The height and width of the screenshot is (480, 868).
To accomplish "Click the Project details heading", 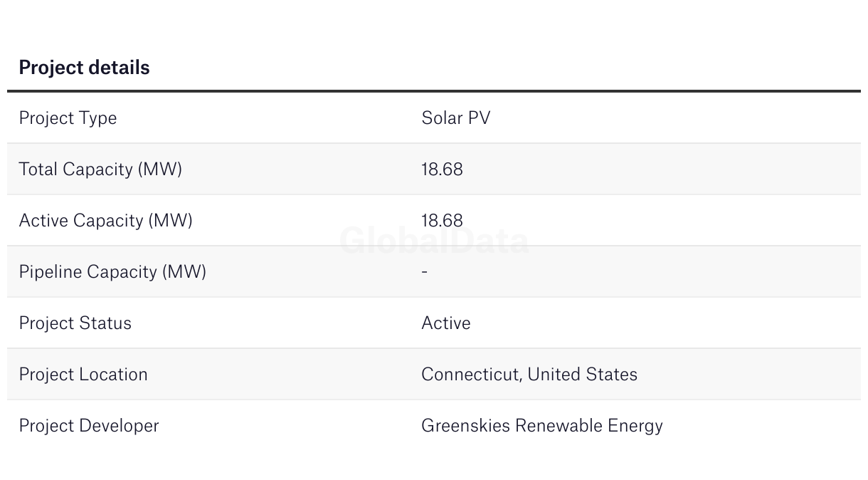I will click(x=84, y=68).
